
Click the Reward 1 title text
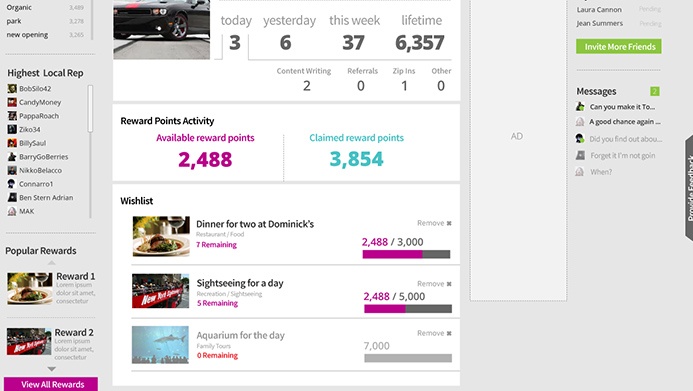click(x=76, y=276)
